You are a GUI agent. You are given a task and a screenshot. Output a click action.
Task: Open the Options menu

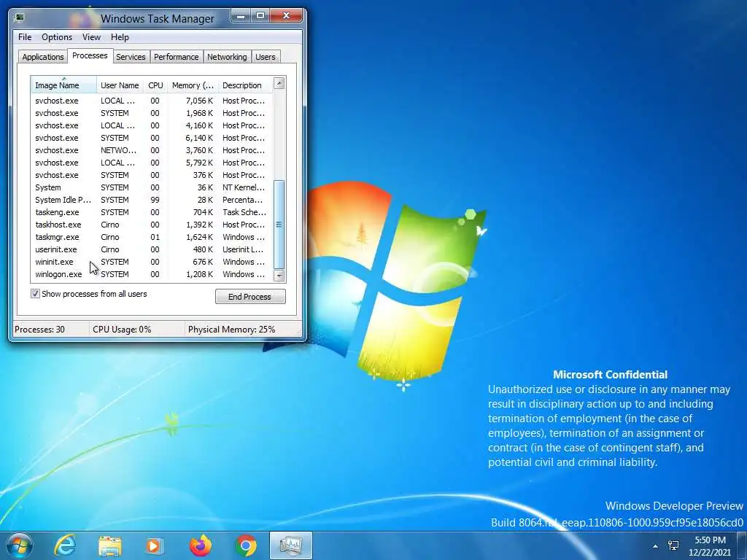(x=57, y=37)
